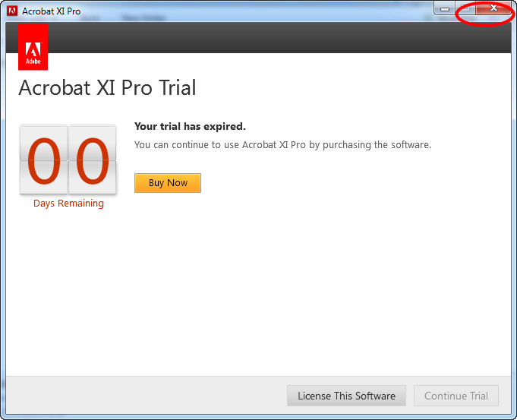The height and width of the screenshot is (420, 517).
Task: Click Acrobat icon in title bar
Action: point(13,11)
